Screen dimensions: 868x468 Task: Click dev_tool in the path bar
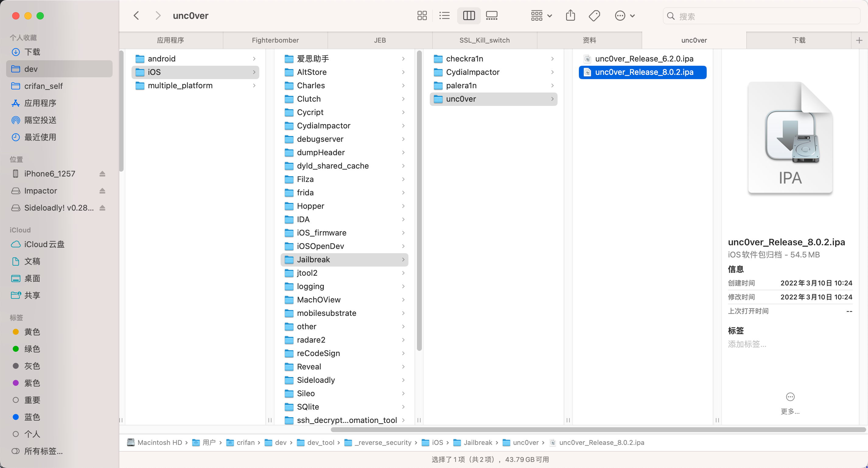(316, 442)
